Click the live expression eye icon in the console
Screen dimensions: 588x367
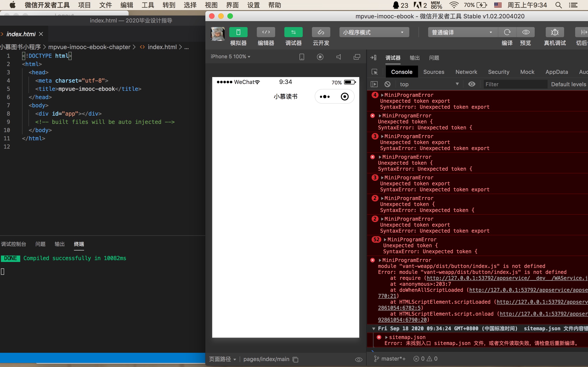[472, 84]
